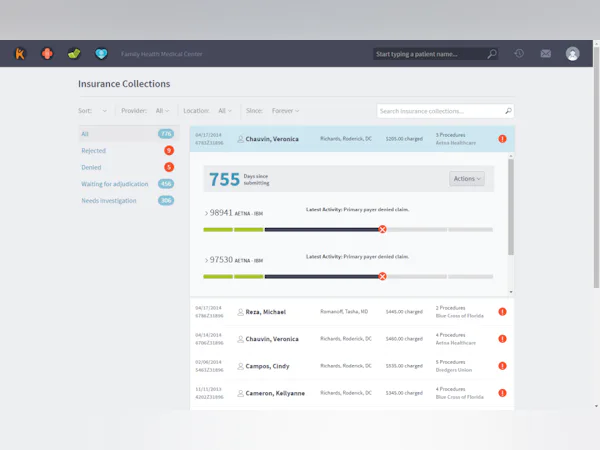This screenshot has width=600, height=450.
Task: Open the Actions dropdown button
Action: click(x=467, y=179)
